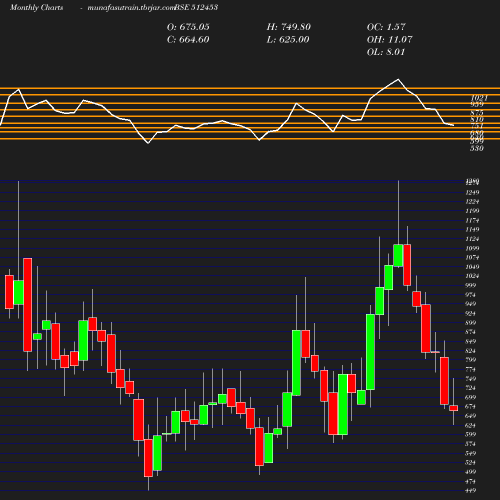
Task: Click the 899 price axis label
Action: coord(472,323)
